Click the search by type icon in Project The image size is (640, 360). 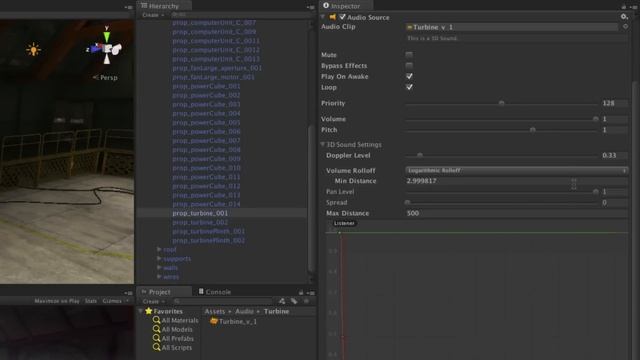[282, 301]
